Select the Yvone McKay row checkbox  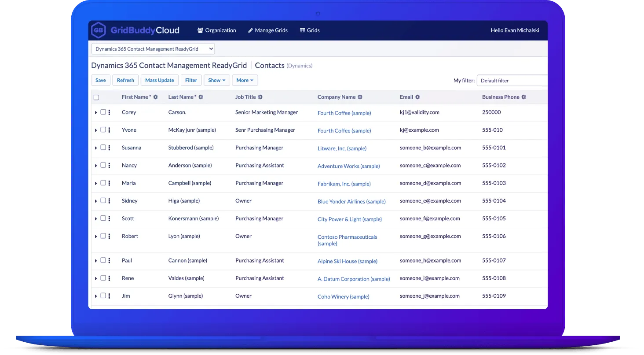coord(103,129)
